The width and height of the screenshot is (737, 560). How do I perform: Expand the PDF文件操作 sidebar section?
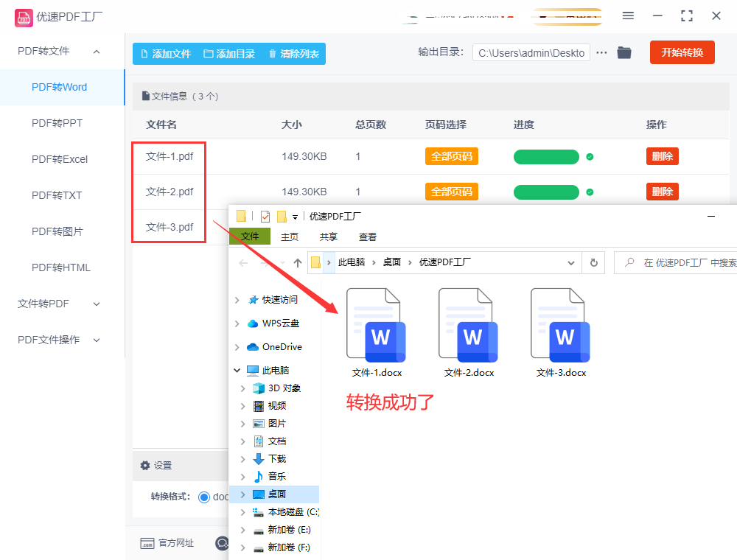(x=97, y=340)
